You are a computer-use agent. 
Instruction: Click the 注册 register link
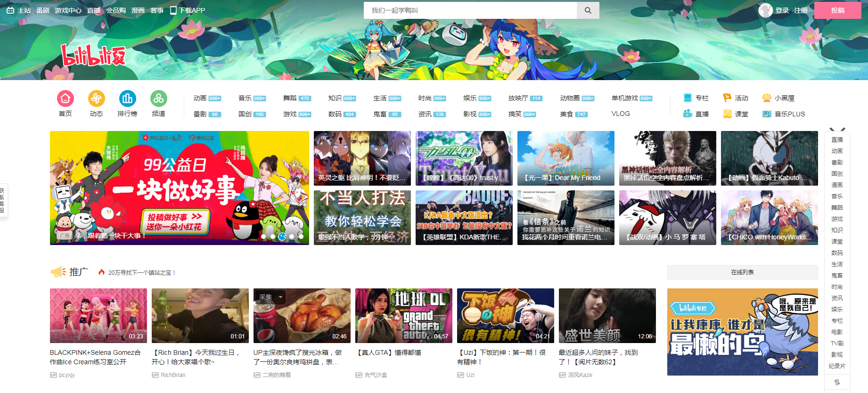click(801, 10)
